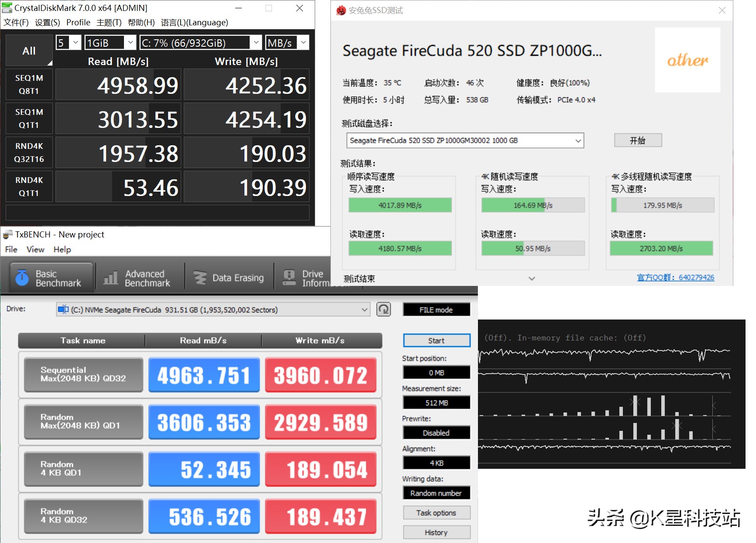Open Advanced Benchmark in TxBENCH
The width and height of the screenshot is (756, 543).
[139, 277]
